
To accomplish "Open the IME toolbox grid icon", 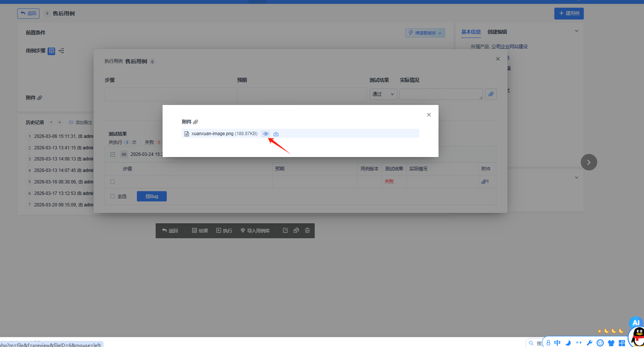I will pos(622,343).
